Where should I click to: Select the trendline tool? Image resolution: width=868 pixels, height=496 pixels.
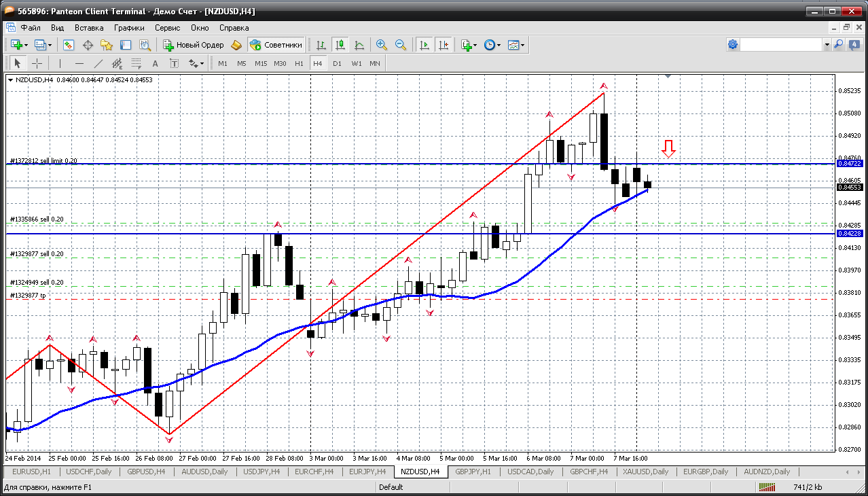click(x=98, y=63)
